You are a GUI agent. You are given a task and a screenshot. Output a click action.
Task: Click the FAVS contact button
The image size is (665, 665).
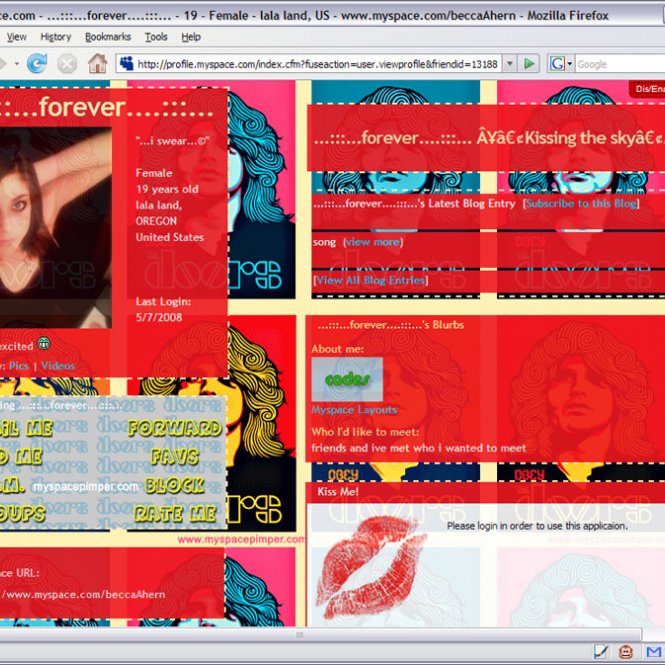[x=175, y=457]
